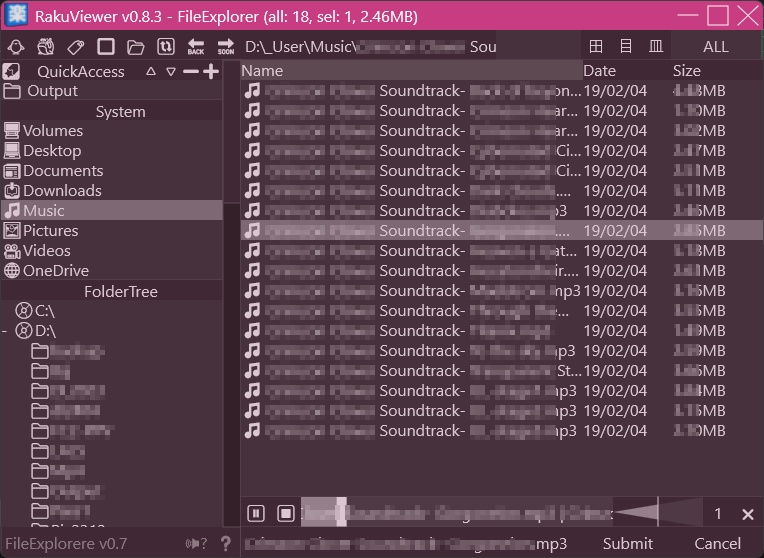The width and height of the screenshot is (764, 558).
Task: Click the left panel vertical scrollbar
Action: (231, 292)
